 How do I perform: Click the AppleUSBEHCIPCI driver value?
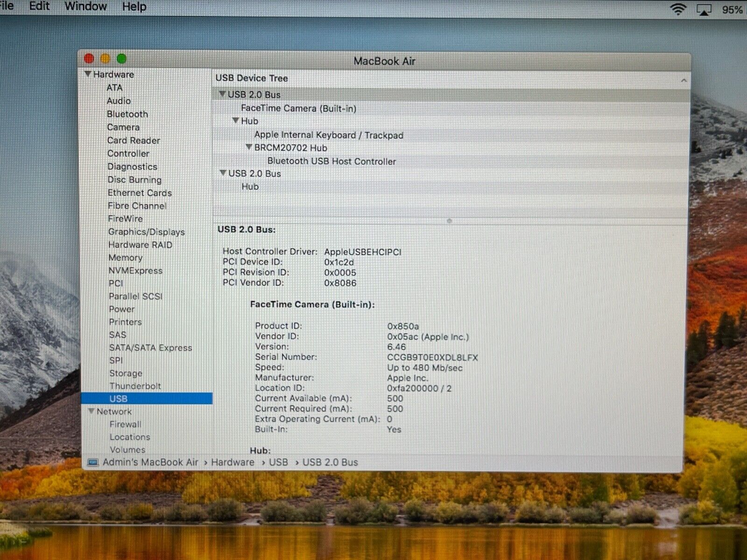pos(363,252)
